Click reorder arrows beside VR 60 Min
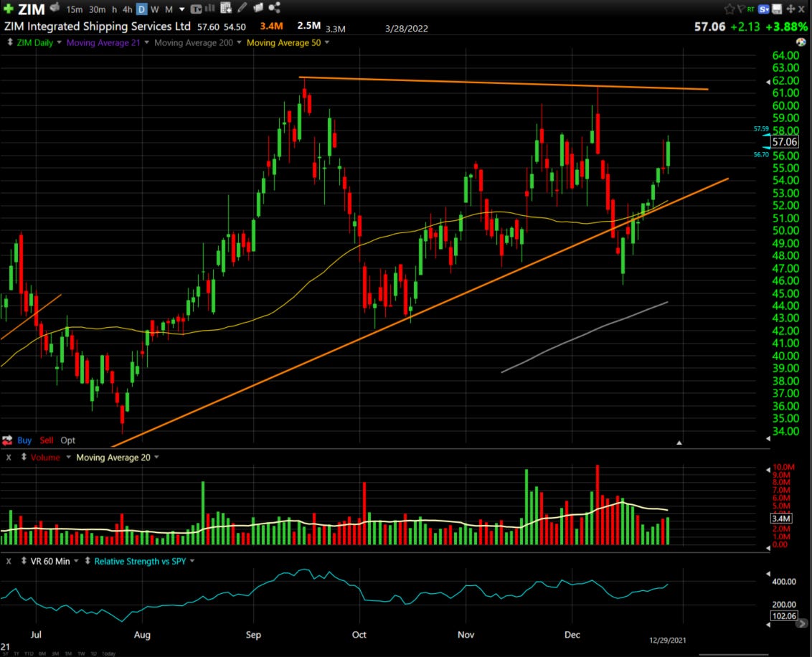The height and width of the screenshot is (657, 812). [x=23, y=561]
